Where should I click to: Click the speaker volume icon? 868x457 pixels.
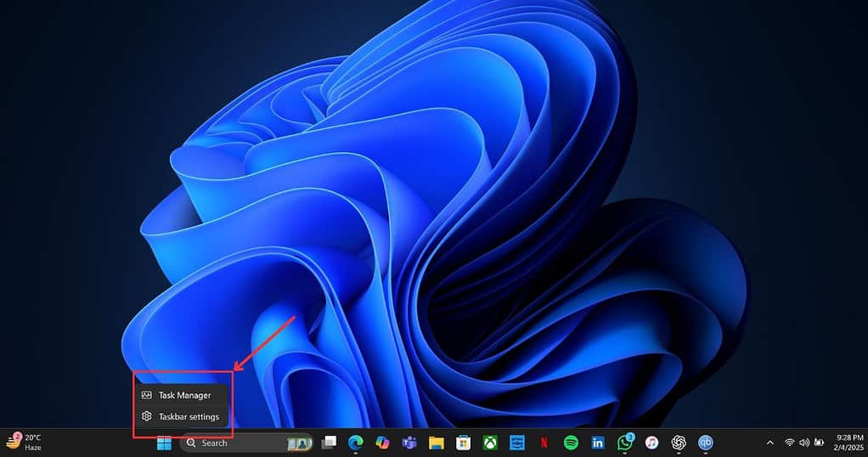pyautogui.click(x=803, y=443)
